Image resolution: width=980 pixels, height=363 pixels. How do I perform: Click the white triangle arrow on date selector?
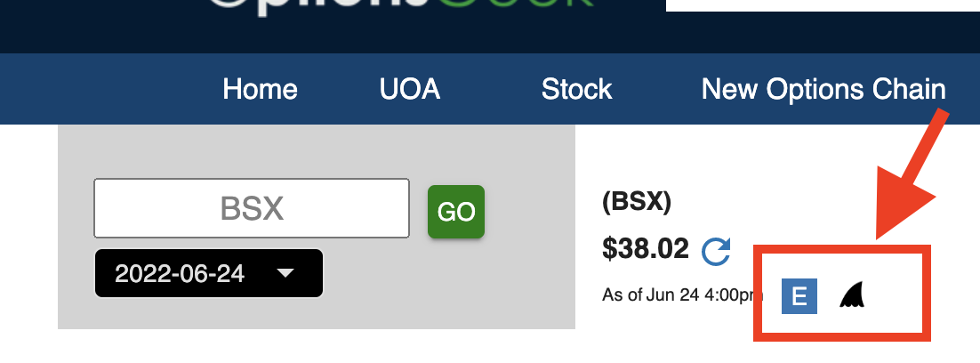coord(285,273)
